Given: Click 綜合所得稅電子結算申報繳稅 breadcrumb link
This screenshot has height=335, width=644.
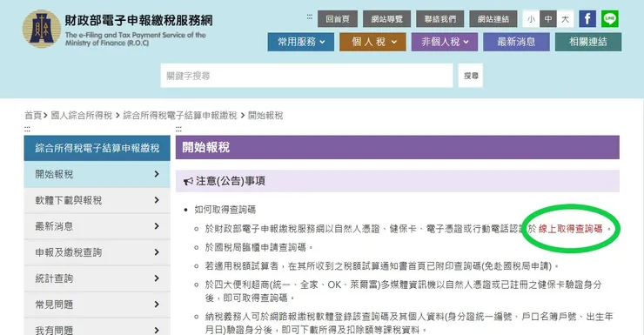Looking at the screenshot, I should 180,116.
